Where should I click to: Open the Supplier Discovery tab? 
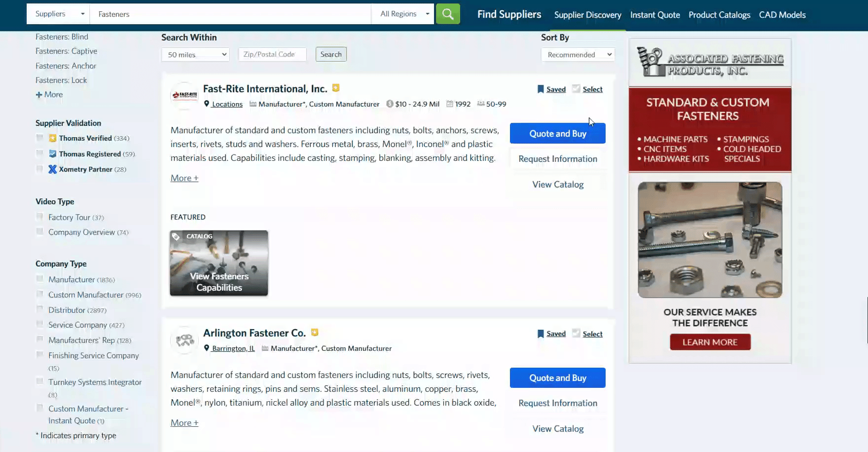click(588, 15)
